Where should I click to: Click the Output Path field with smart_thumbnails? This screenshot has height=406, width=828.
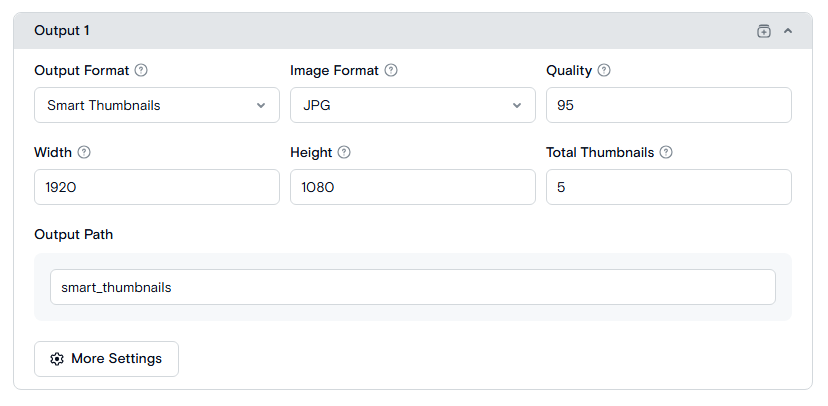click(412, 287)
